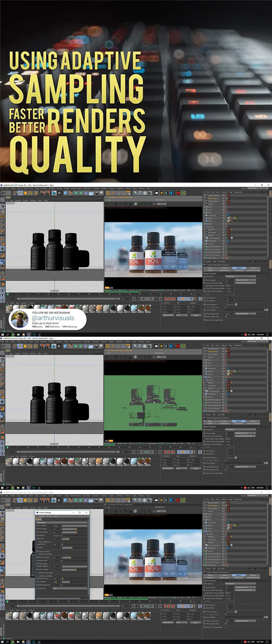Open the Physical tab in top screenshot attributes
Screen dimensions: 272x644
pyautogui.click(x=253, y=268)
